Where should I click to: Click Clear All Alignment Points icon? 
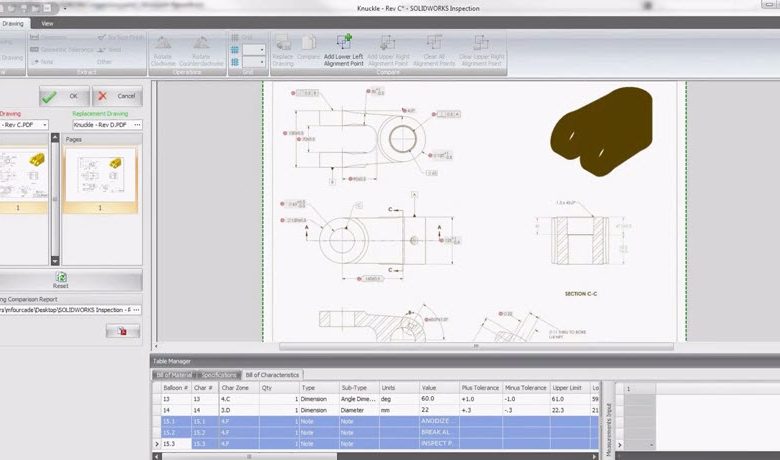(434, 42)
